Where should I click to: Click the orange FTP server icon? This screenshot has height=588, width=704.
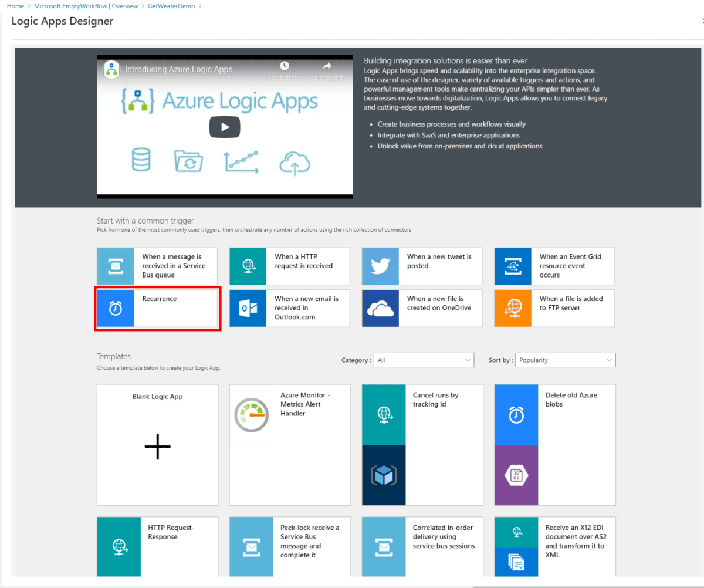click(513, 308)
